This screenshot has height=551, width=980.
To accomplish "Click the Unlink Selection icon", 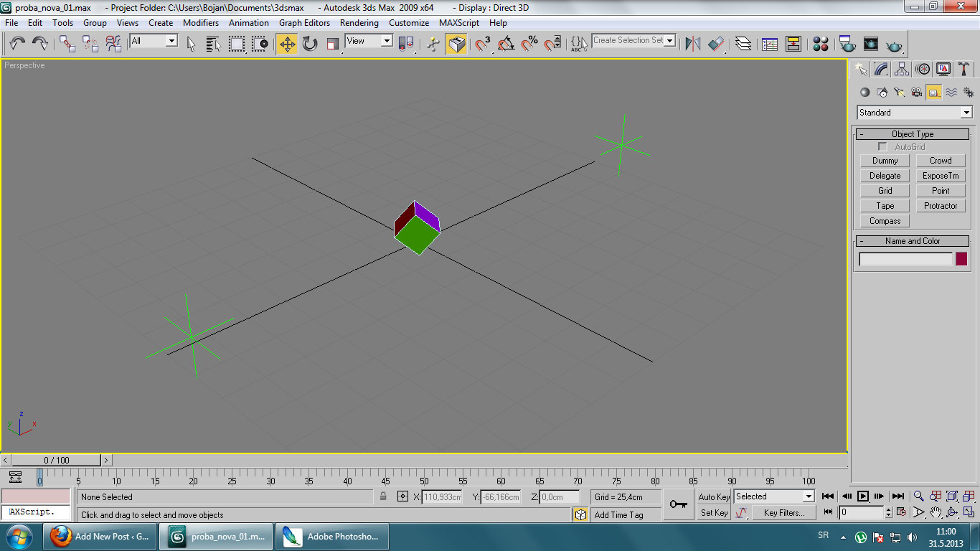I will click(90, 44).
